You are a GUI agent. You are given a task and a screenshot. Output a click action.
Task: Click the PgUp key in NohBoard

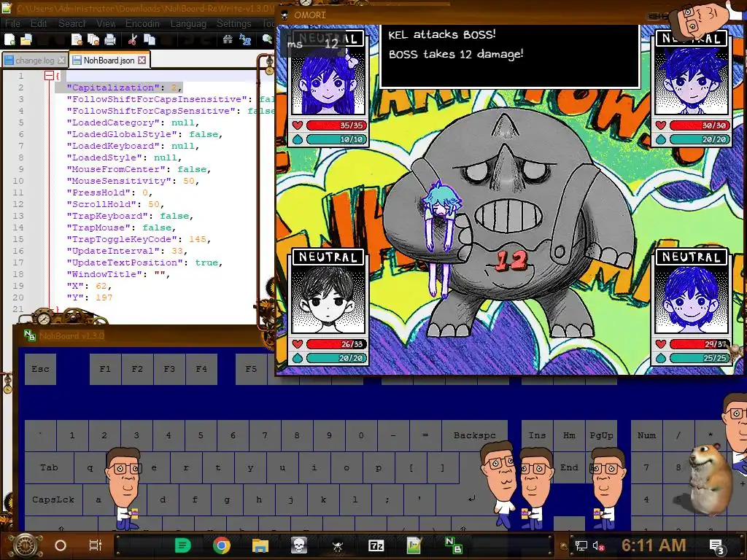(601, 435)
